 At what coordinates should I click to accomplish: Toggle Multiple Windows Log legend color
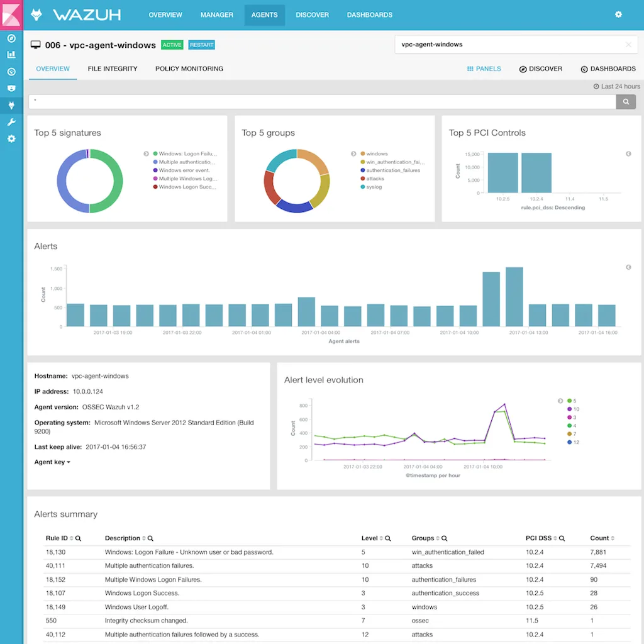(x=155, y=178)
